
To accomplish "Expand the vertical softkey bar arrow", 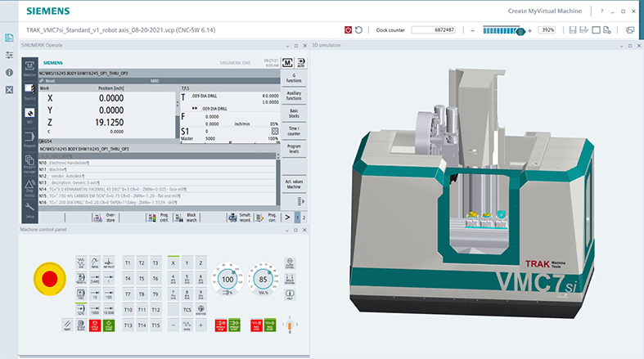I will [x=301, y=201].
